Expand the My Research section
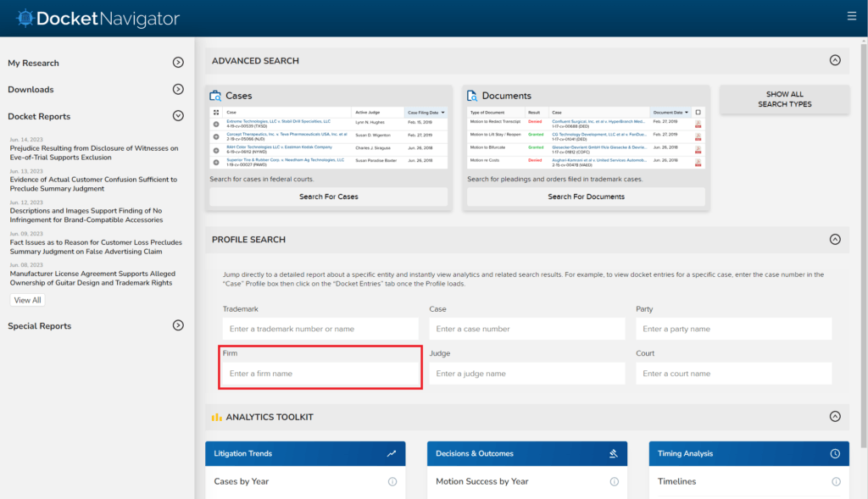868x499 pixels. pyautogui.click(x=178, y=63)
